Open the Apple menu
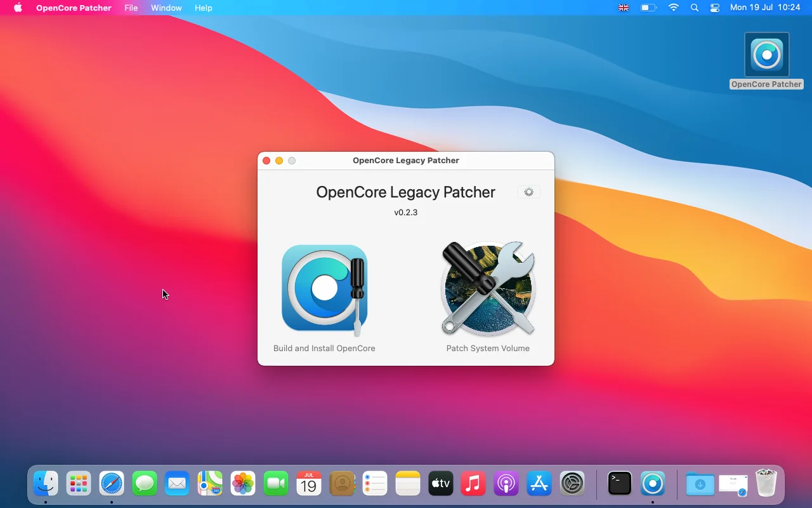 (x=18, y=8)
